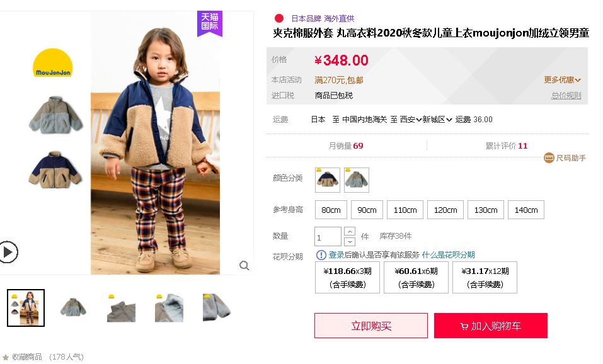Click the info icon beside 登录 link
This screenshot has width=603, height=364.
(x=321, y=255)
